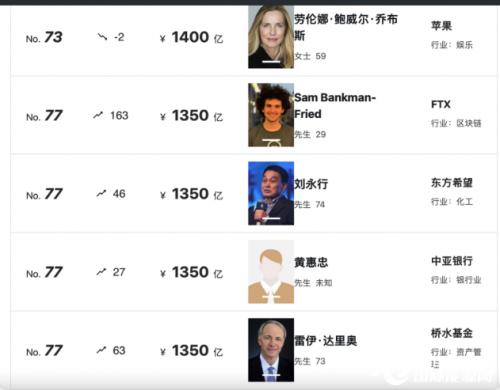Click the name 刘永行

pyautogui.click(x=311, y=184)
